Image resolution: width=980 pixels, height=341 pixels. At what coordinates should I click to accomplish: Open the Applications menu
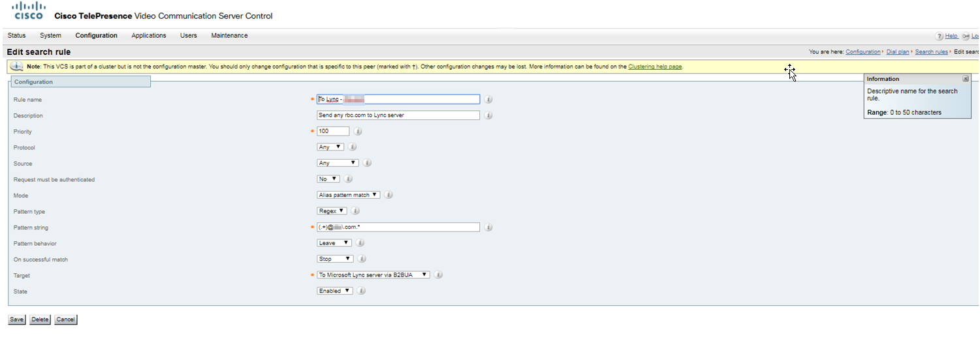(x=149, y=36)
